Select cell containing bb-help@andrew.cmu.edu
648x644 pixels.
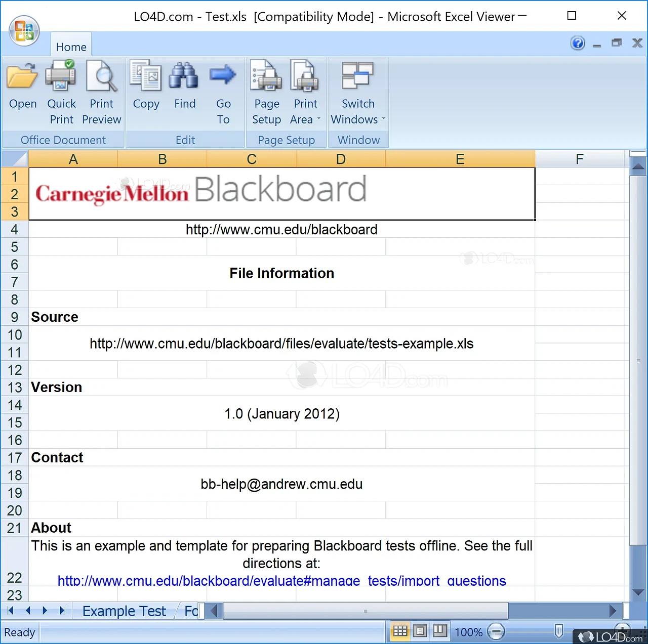tap(281, 484)
